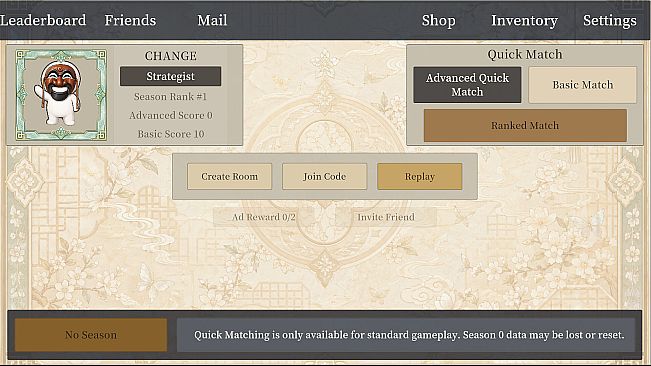This screenshot has height=366, width=651.
Task: Open game Settings
Action: pyautogui.click(x=609, y=20)
